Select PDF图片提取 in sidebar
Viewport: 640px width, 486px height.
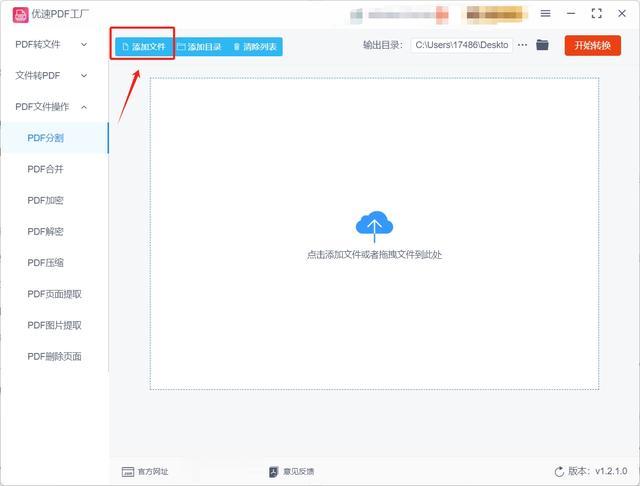54,325
